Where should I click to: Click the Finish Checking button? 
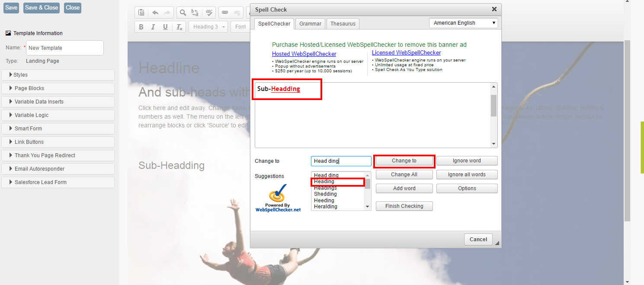tap(404, 206)
